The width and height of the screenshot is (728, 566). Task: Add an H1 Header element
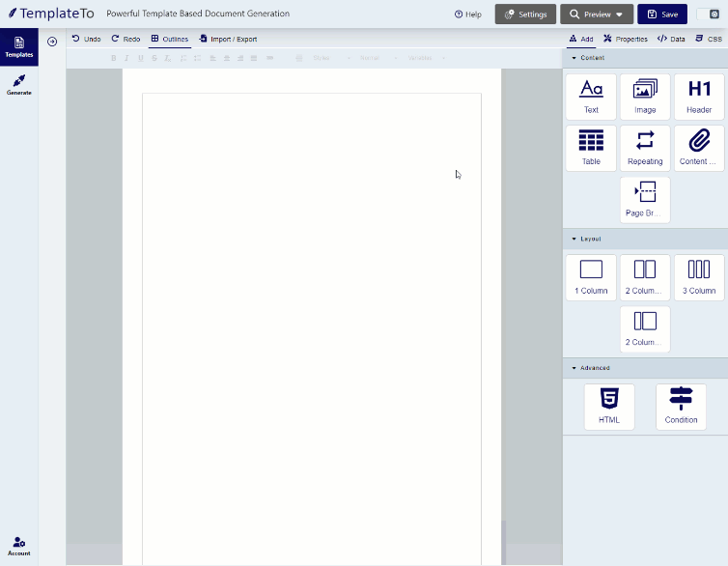[699, 97]
